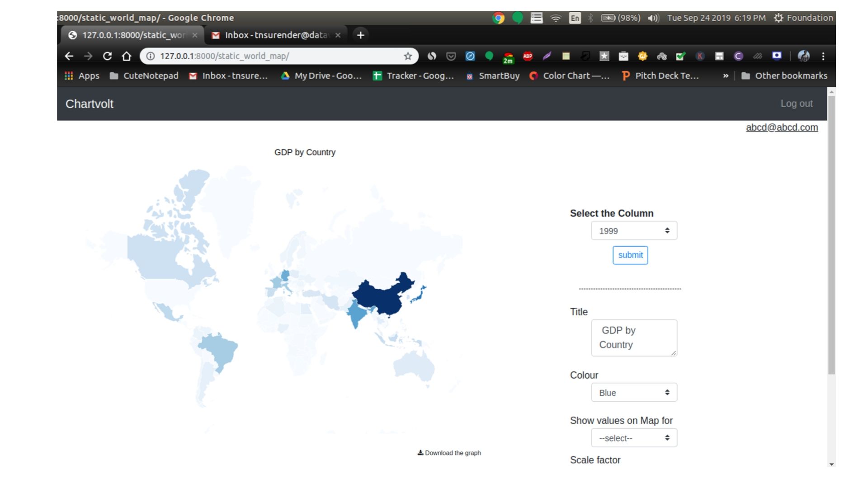The image size is (868, 488).
Task: Click the home icon in toolbar
Action: click(127, 56)
